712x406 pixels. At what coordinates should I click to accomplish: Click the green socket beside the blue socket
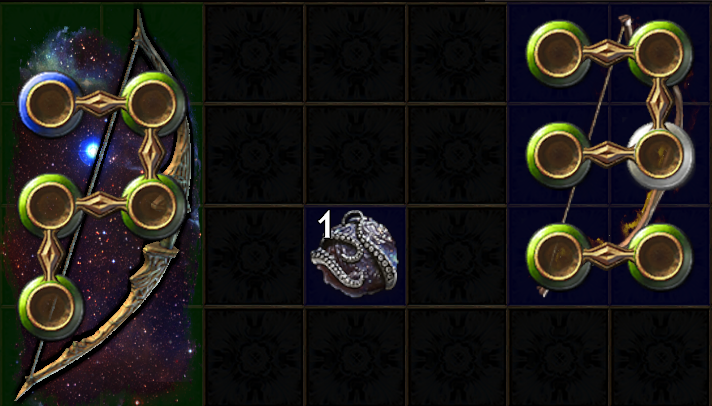tap(153, 104)
